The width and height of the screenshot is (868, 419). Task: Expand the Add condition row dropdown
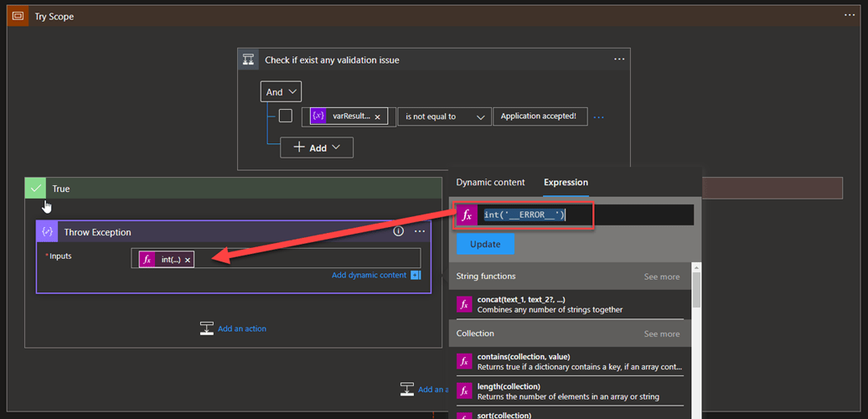coord(317,147)
